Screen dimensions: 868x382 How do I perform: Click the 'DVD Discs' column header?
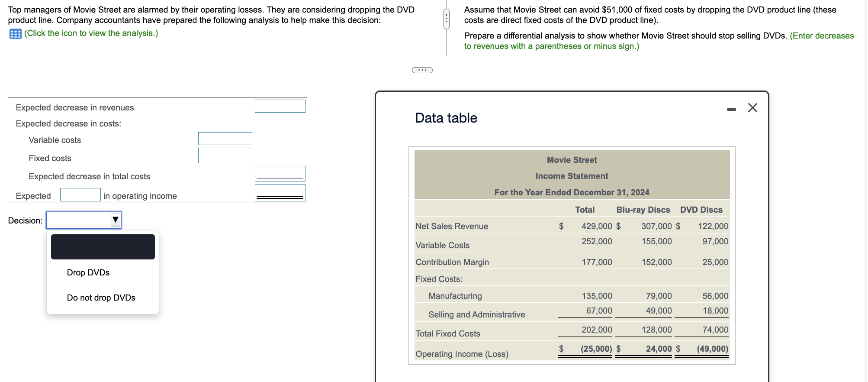(701, 210)
